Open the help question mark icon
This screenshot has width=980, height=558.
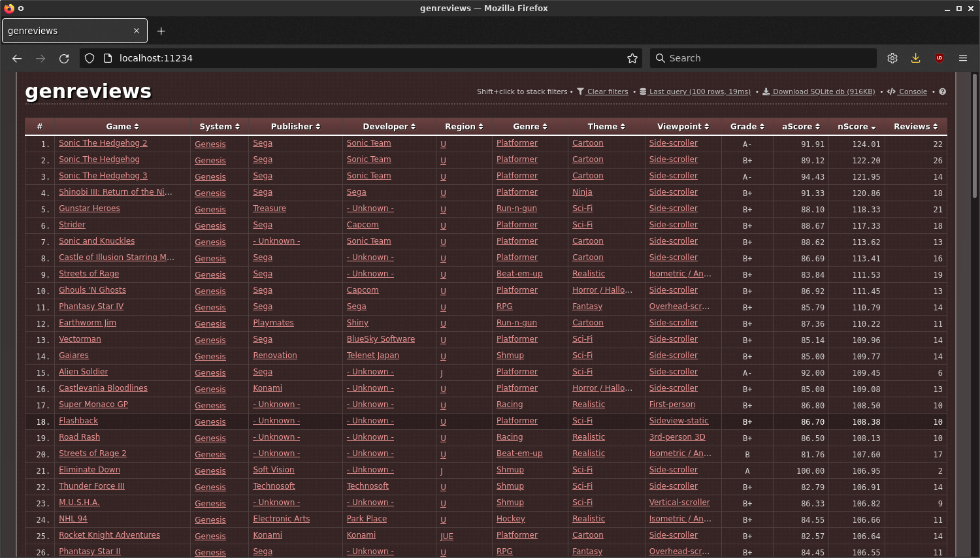pos(943,91)
